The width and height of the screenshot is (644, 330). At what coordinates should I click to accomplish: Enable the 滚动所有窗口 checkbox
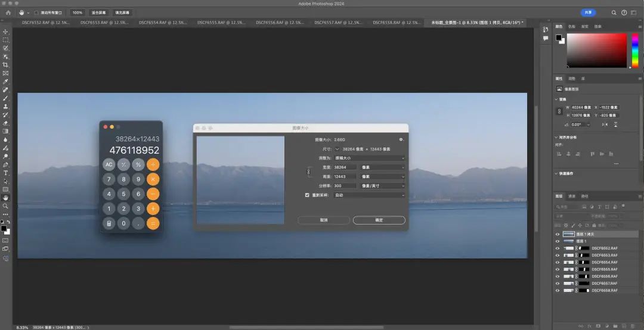point(36,13)
